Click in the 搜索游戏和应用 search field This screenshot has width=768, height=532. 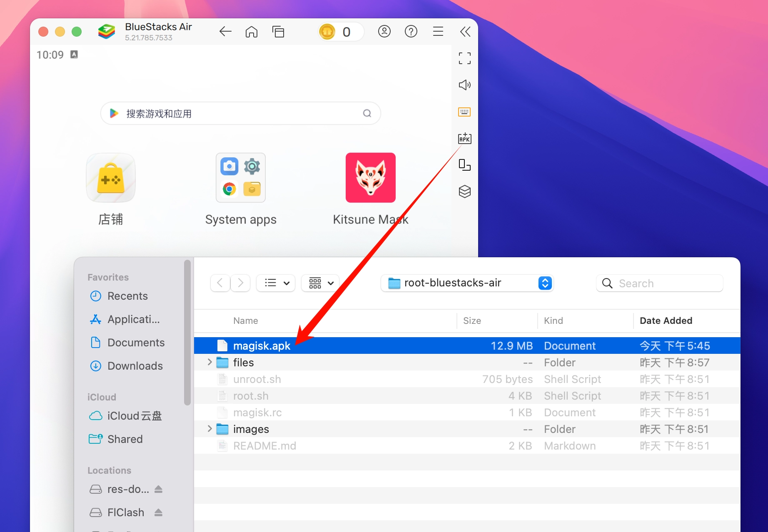click(241, 113)
